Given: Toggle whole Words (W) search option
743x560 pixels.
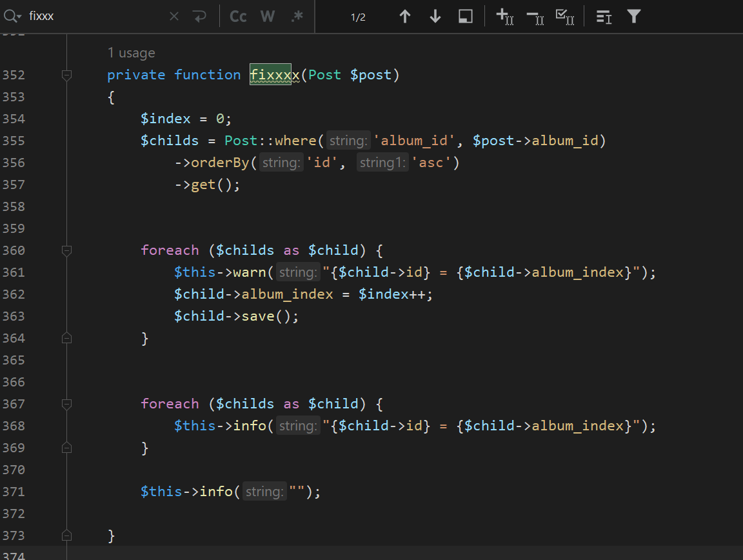Looking at the screenshot, I should point(268,17).
